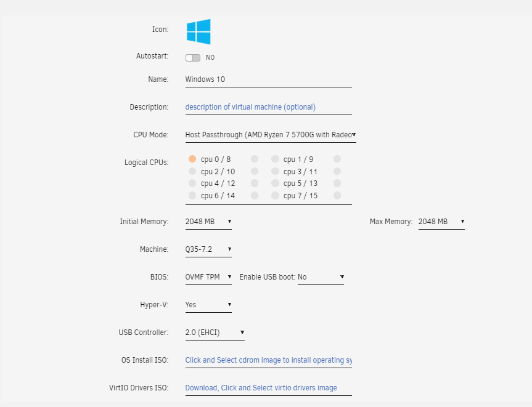Open the Max Memory 2048 MB dropdown

tap(441, 222)
